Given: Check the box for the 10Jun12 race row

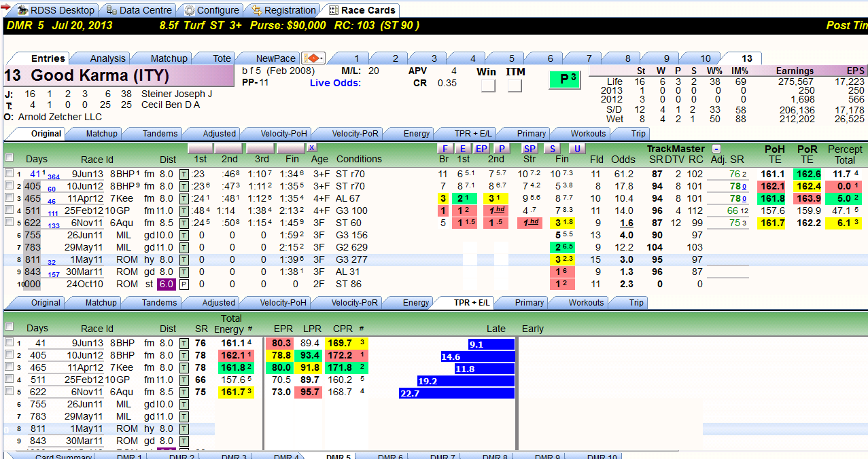Looking at the screenshot, I should pos(9,186).
